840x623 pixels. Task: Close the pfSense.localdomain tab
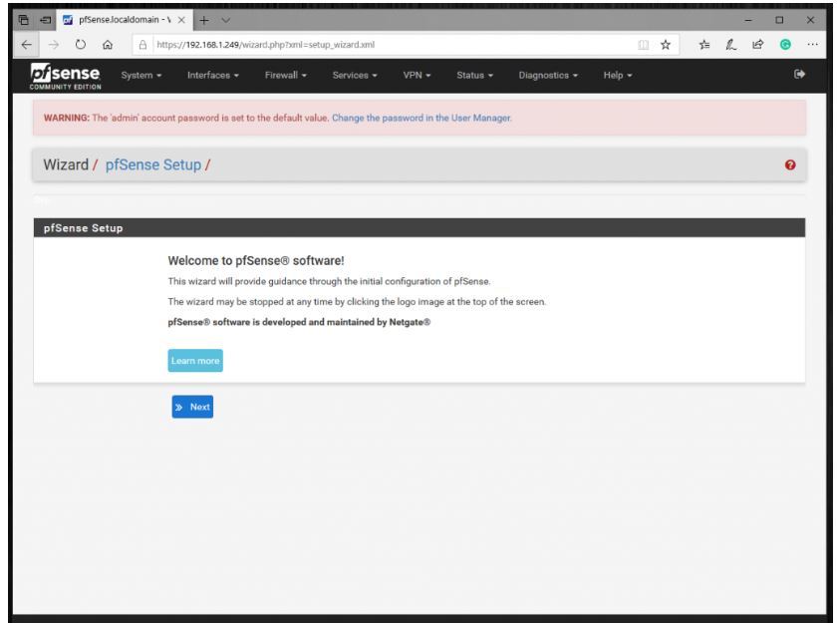point(181,20)
